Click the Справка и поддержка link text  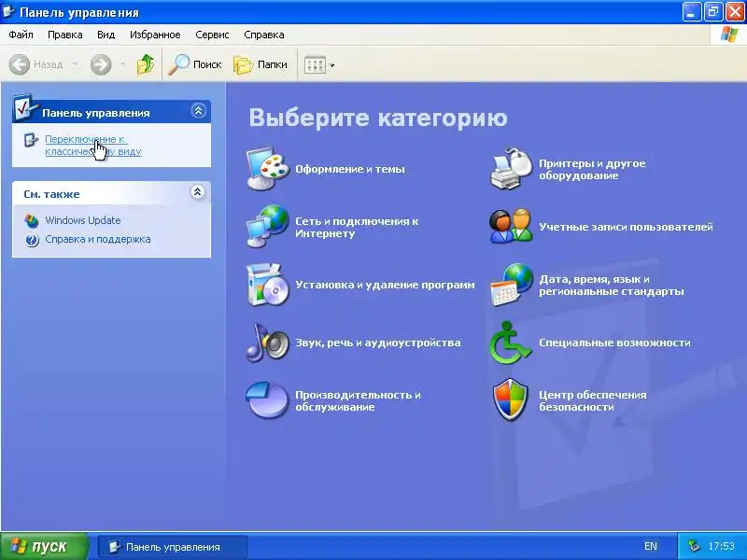click(x=98, y=239)
